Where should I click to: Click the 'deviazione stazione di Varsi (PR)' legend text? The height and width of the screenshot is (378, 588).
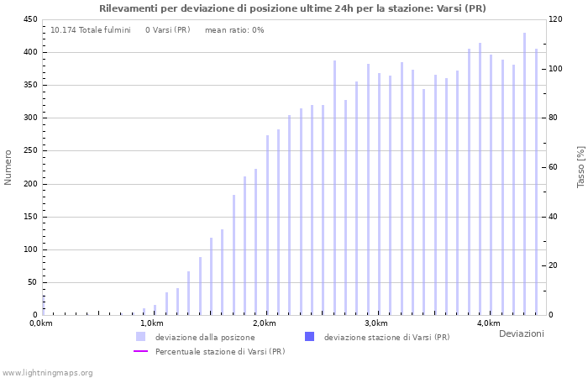[x=386, y=337]
